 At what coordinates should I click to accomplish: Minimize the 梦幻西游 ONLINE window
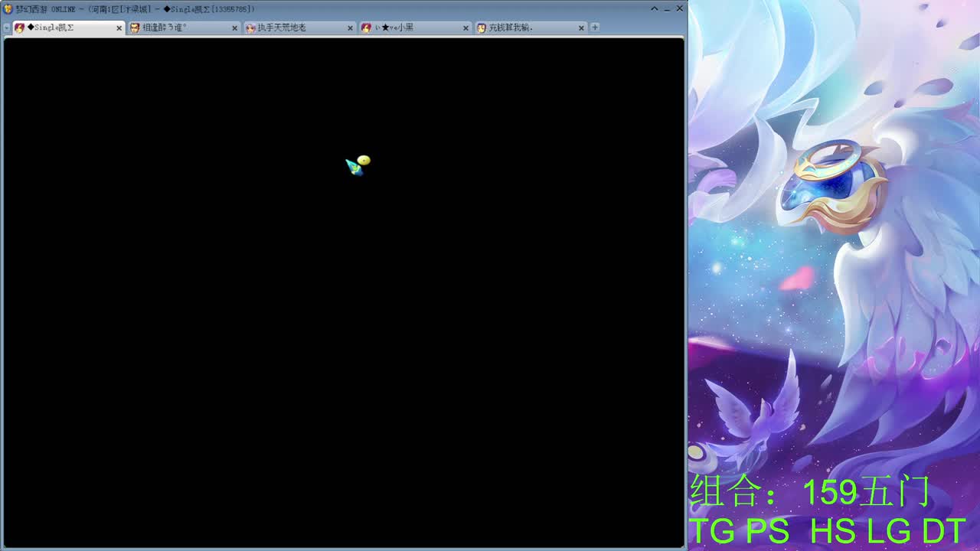click(x=667, y=8)
